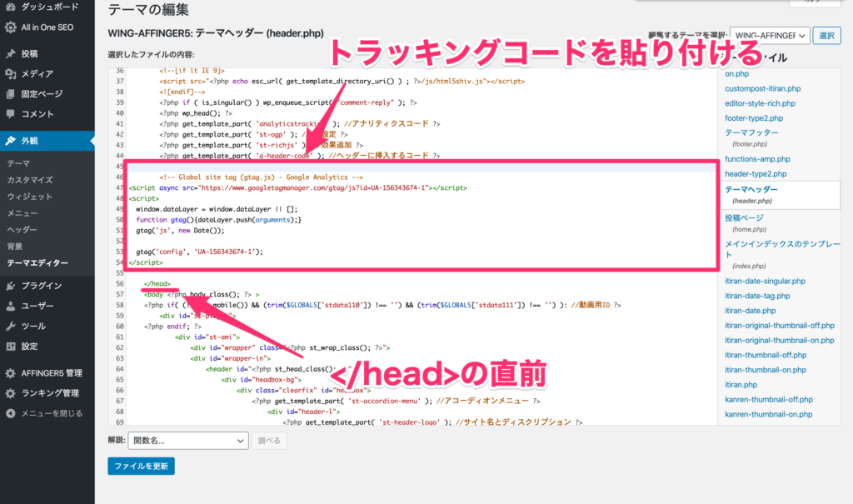Click the plugin icon next to プラグイン
Viewport: 853px width, 504px height.
10,286
